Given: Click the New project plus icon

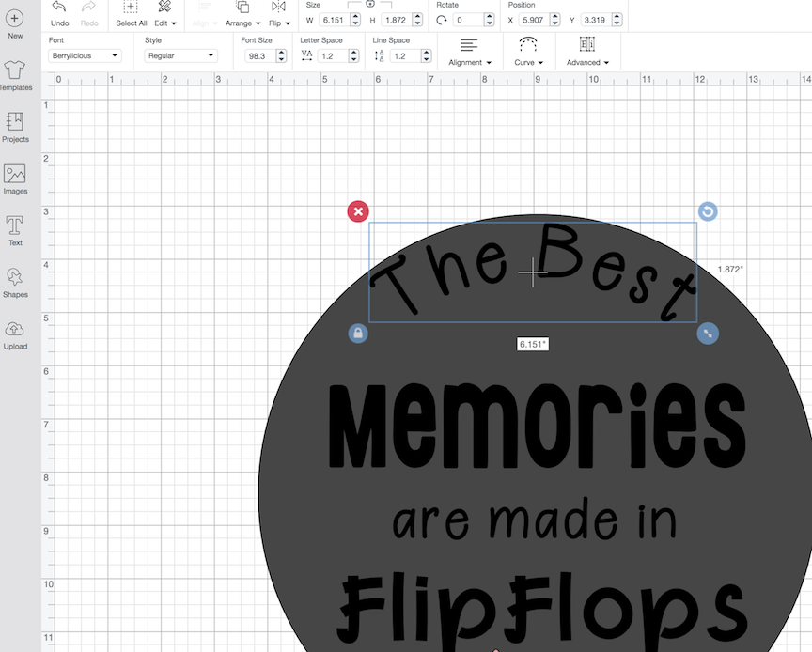Looking at the screenshot, I should 14,19.
